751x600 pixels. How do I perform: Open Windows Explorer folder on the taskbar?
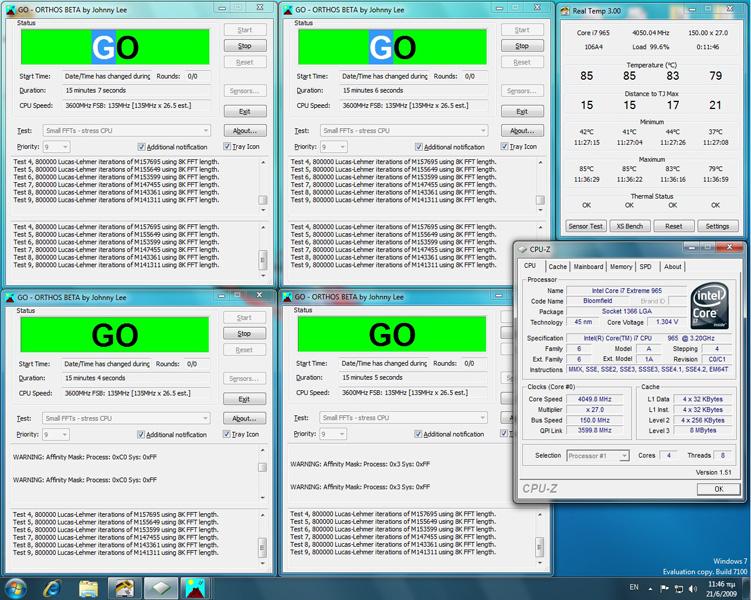pos(88,589)
